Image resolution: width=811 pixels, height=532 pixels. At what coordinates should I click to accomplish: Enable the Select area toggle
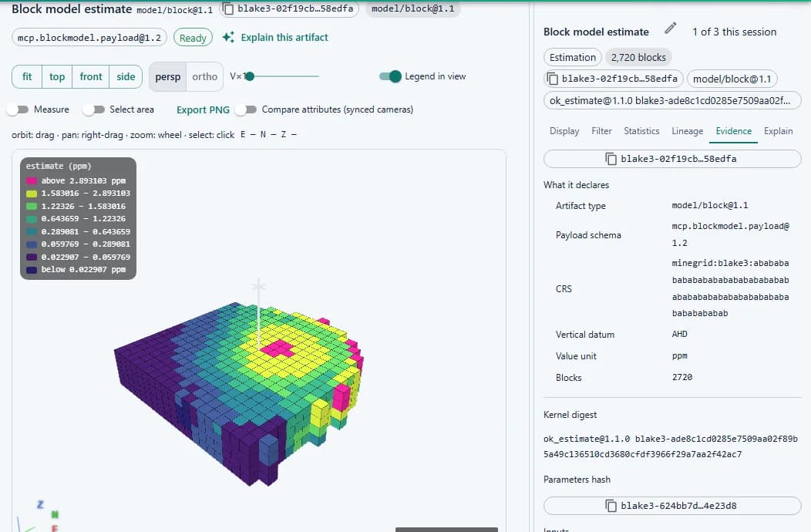pos(93,109)
